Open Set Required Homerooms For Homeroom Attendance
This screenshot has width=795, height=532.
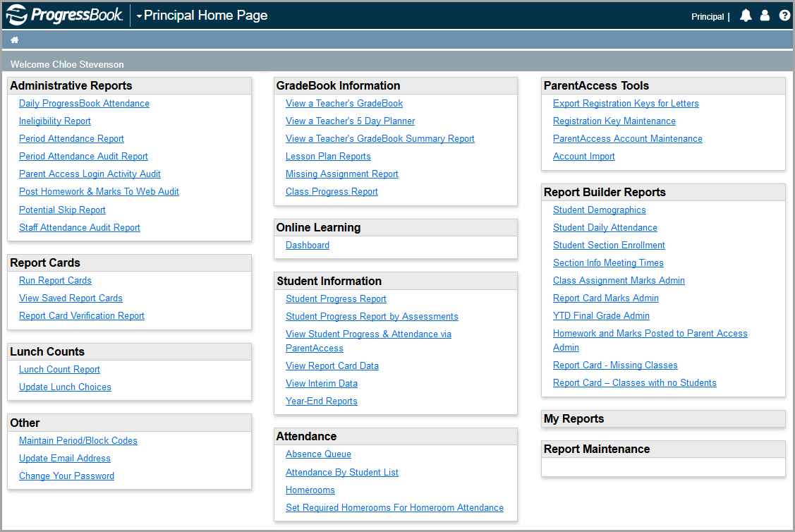coord(394,507)
